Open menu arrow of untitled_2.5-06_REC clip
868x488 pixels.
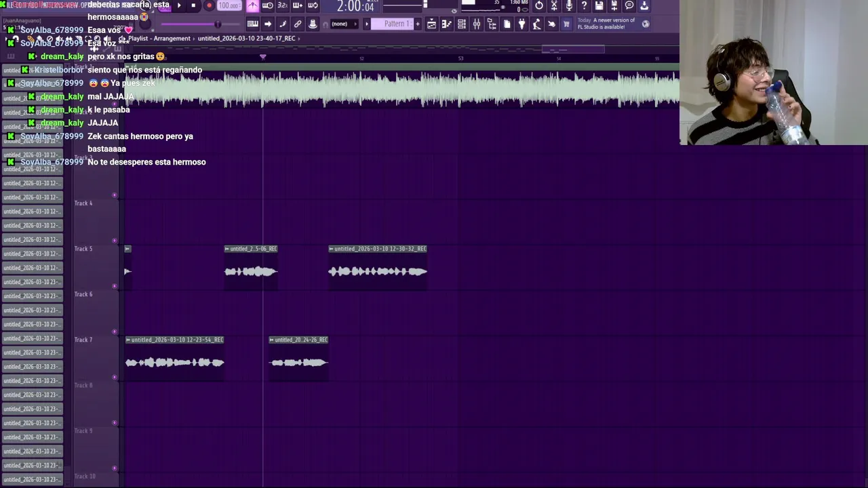click(x=227, y=249)
